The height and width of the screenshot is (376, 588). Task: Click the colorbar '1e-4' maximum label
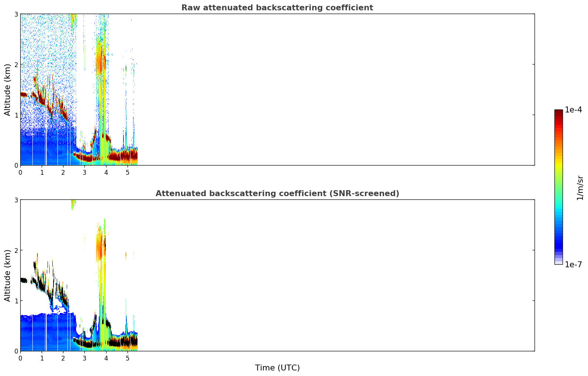573,110
